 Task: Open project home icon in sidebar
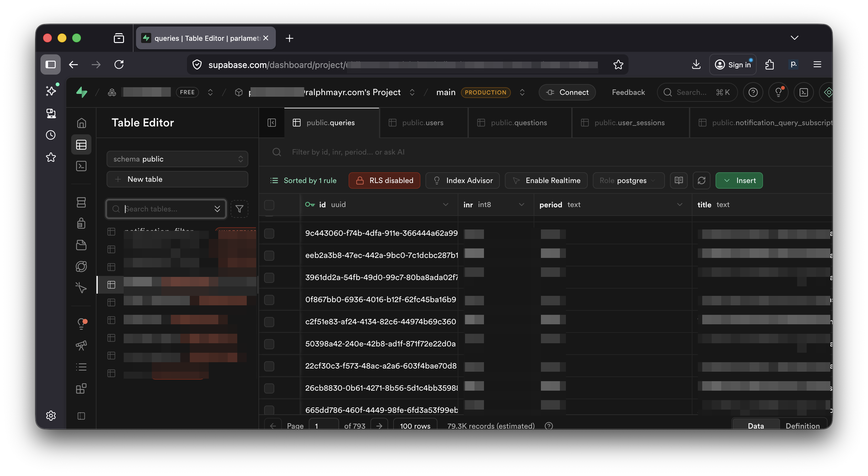81,123
